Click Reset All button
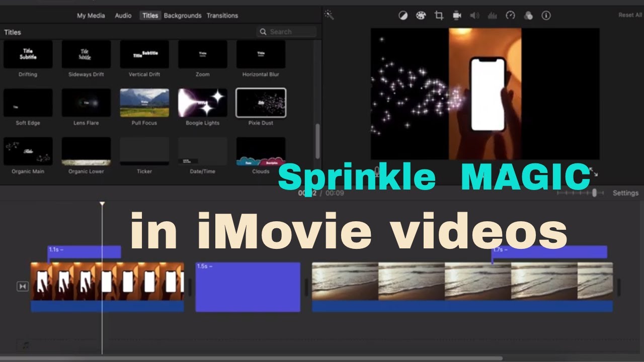This screenshot has width=644, height=362. (630, 15)
